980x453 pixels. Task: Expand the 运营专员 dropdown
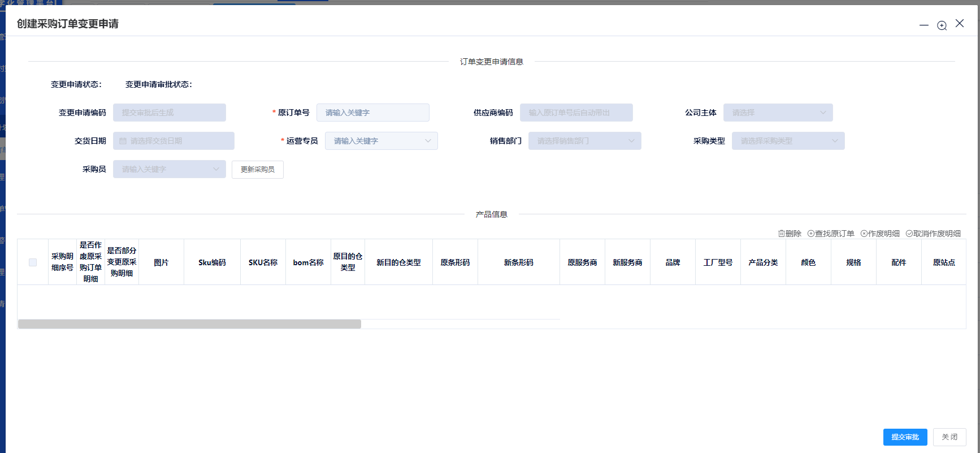click(381, 141)
